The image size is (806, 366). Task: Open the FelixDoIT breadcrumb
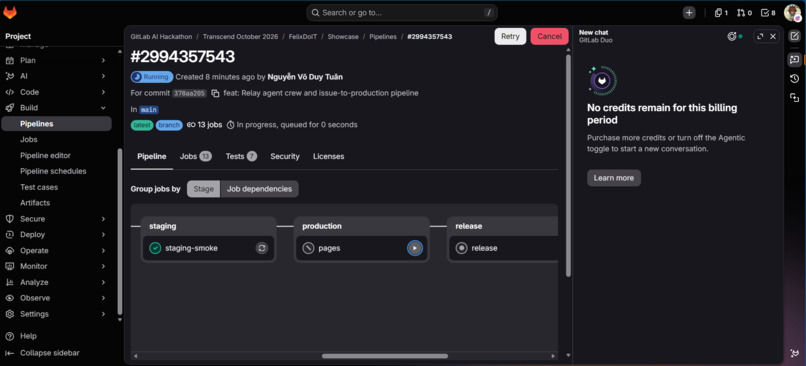pos(303,37)
